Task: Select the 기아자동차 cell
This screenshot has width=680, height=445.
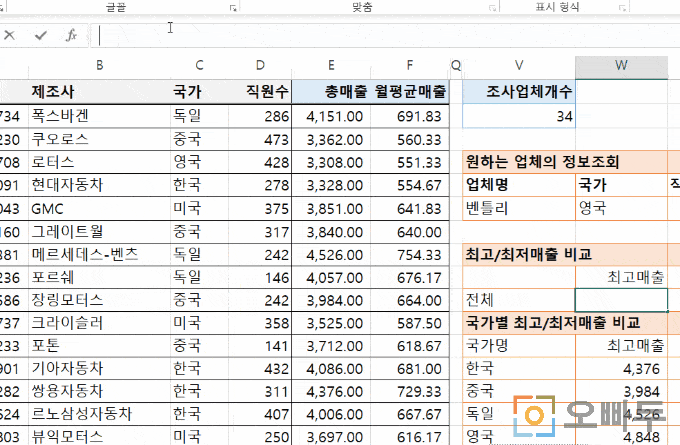Action: [100, 369]
